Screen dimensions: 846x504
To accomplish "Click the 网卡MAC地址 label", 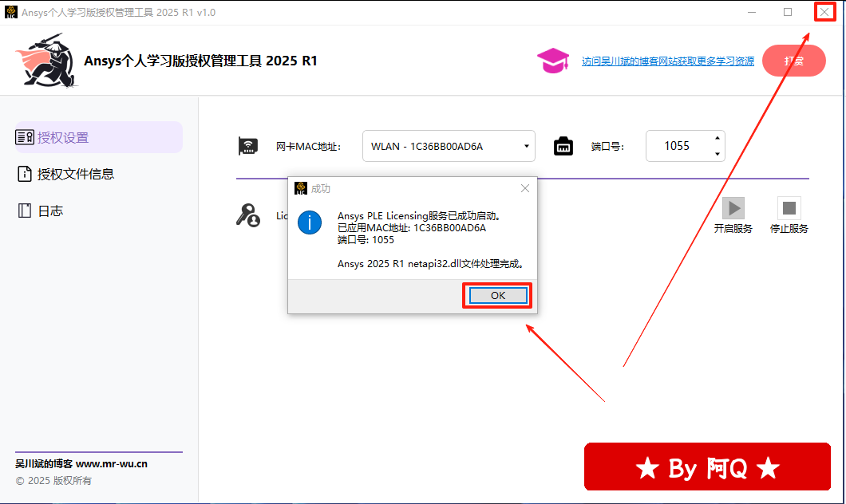I will pyautogui.click(x=309, y=147).
